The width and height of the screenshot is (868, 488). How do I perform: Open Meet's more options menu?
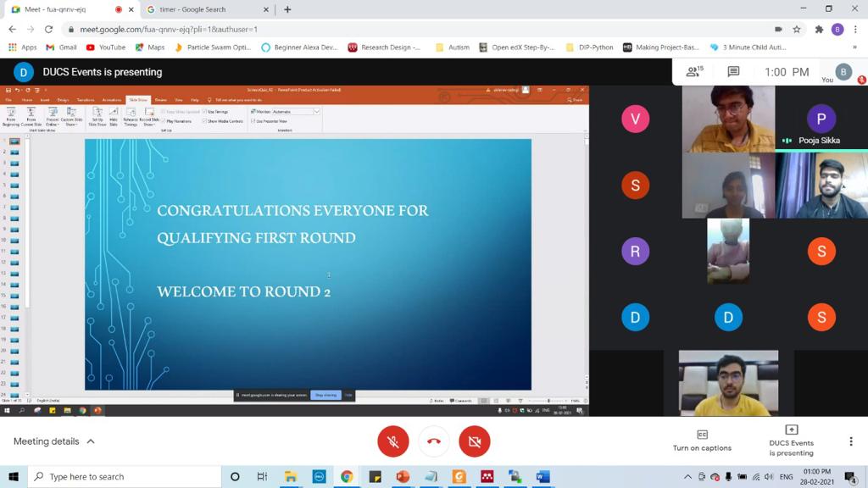[850, 441]
